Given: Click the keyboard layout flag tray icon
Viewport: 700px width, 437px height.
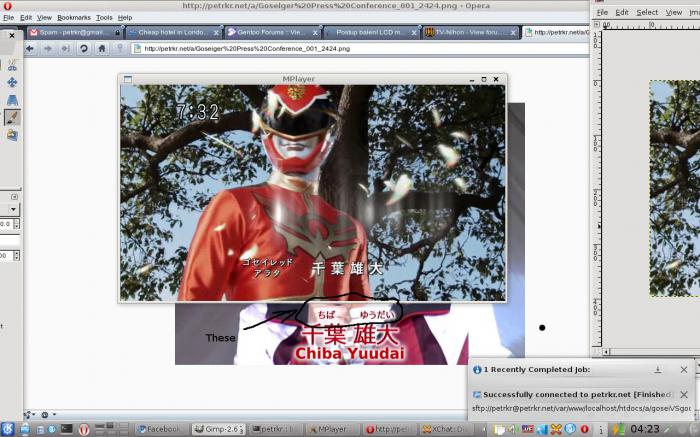Looking at the screenshot, I should (528, 429).
